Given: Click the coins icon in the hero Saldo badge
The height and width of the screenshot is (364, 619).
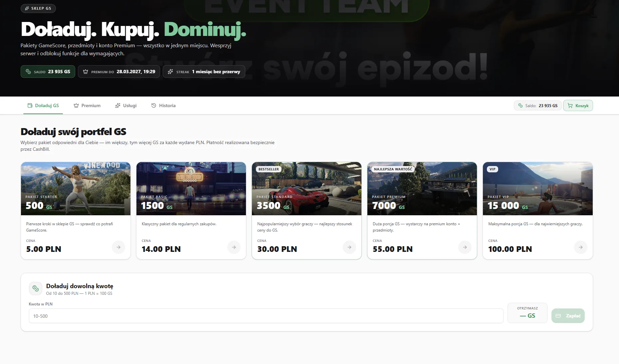Looking at the screenshot, I should point(28,72).
